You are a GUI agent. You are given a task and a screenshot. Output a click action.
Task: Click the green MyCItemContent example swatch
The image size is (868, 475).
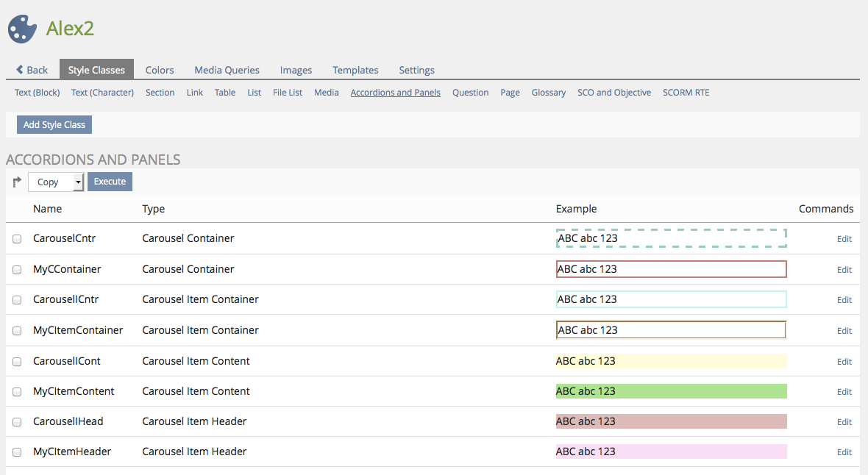(x=671, y=391)
